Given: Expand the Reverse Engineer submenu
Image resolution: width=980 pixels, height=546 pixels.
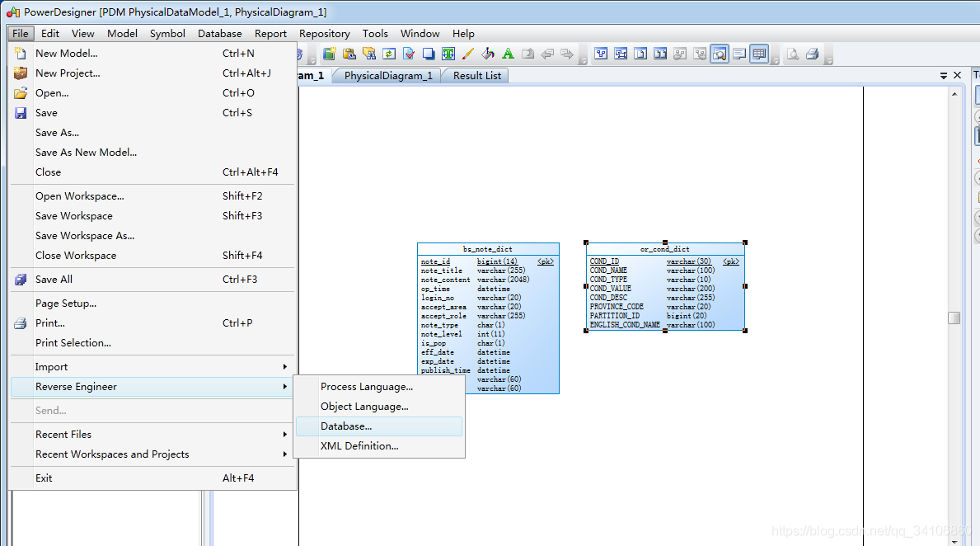Looking at the screenshot, I should [152, 387].
